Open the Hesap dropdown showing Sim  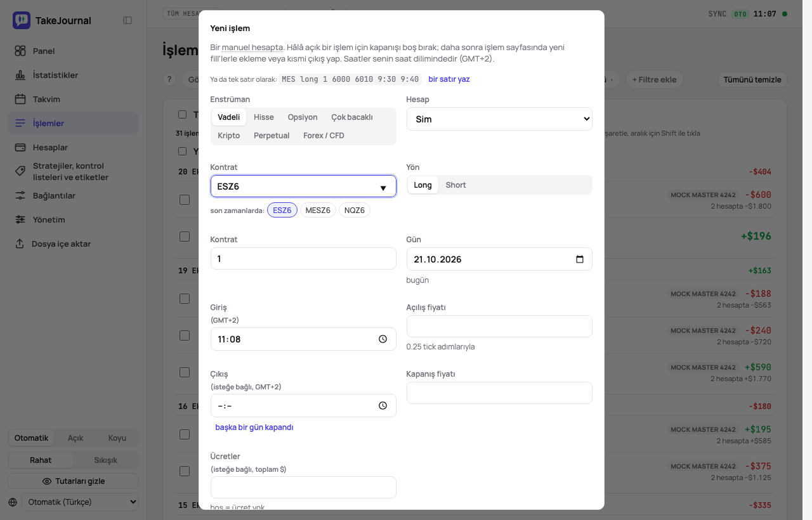click(499, 119)
